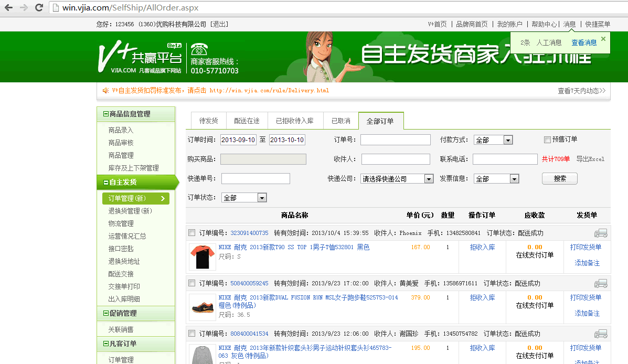Open the Delivery.html rule link
628x364 pixels.
pos(269,91)
